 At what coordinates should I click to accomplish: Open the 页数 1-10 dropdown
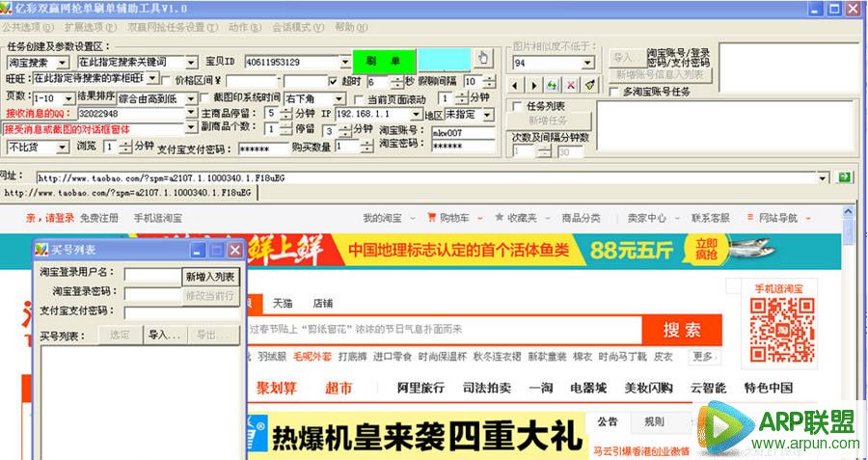(x=68, y=99)
